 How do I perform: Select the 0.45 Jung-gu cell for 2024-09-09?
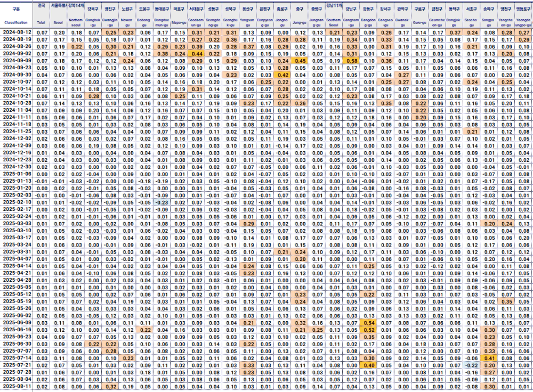[300, 61]
